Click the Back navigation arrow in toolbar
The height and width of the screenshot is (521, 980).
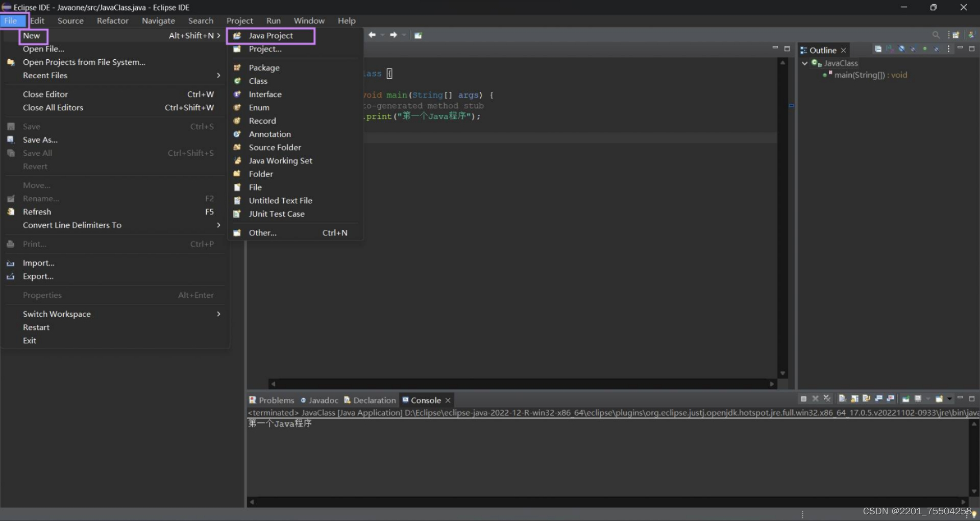[x=372, y=35]
